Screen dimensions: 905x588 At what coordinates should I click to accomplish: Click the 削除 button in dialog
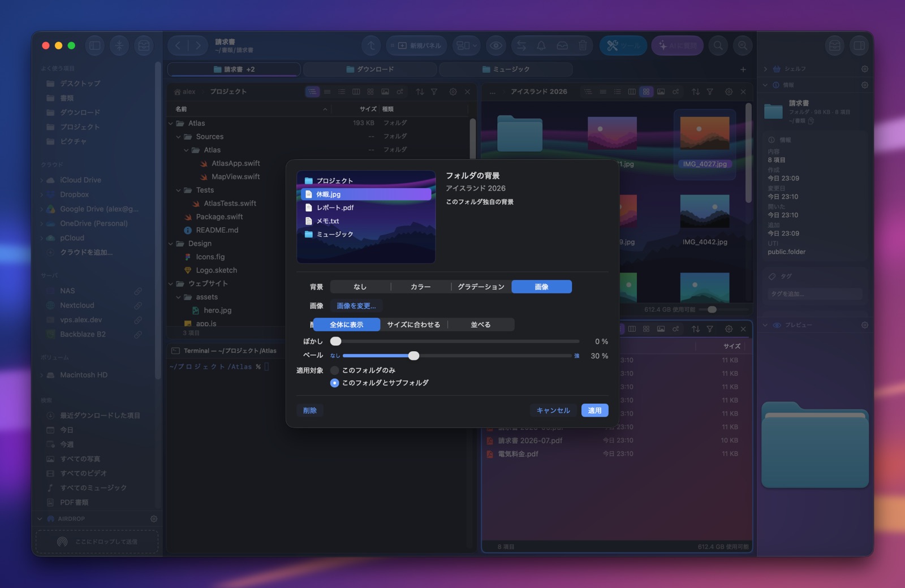[310, 410]
